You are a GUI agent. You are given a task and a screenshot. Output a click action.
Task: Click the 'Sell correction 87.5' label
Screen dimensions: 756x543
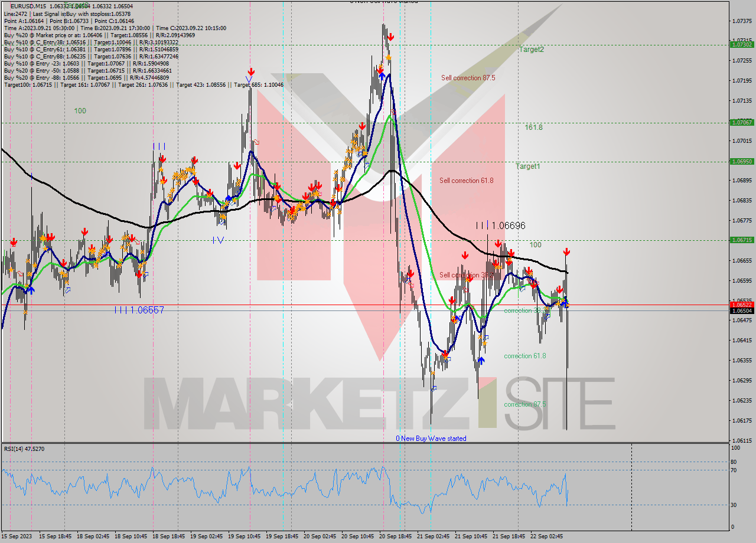tap(468, 78)
